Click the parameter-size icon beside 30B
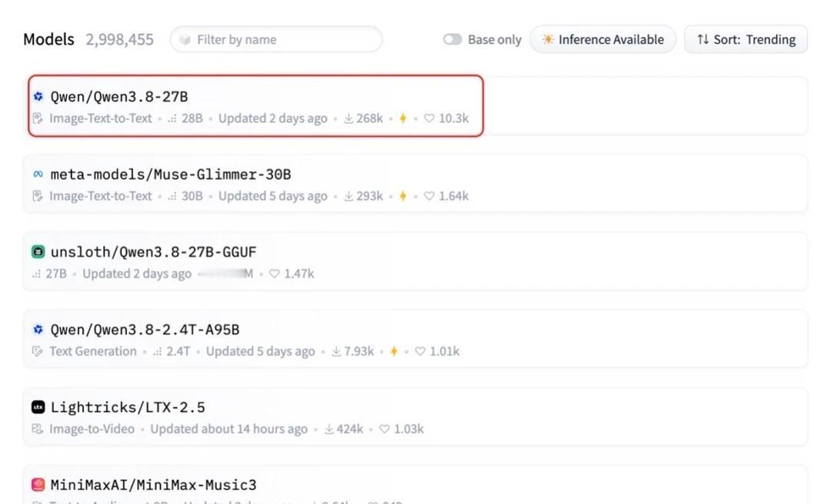Image resolution: width=831 pixels, height=504 pixels. click(172, 197)
